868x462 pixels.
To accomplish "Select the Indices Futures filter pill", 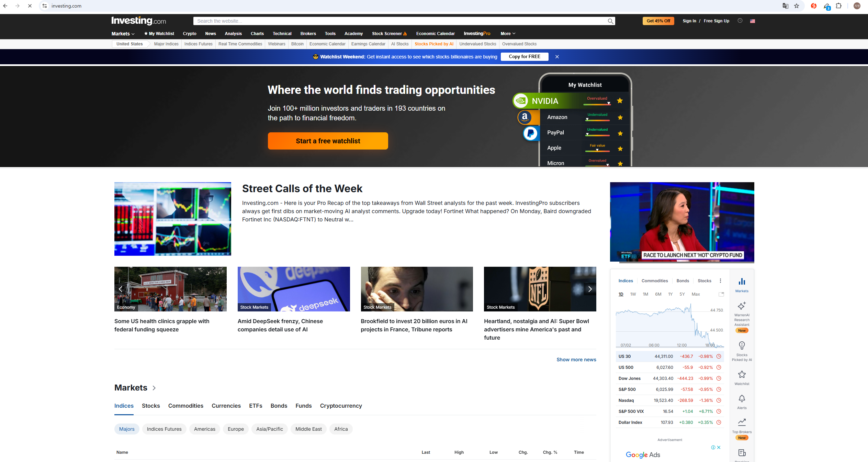I will 164,429.
